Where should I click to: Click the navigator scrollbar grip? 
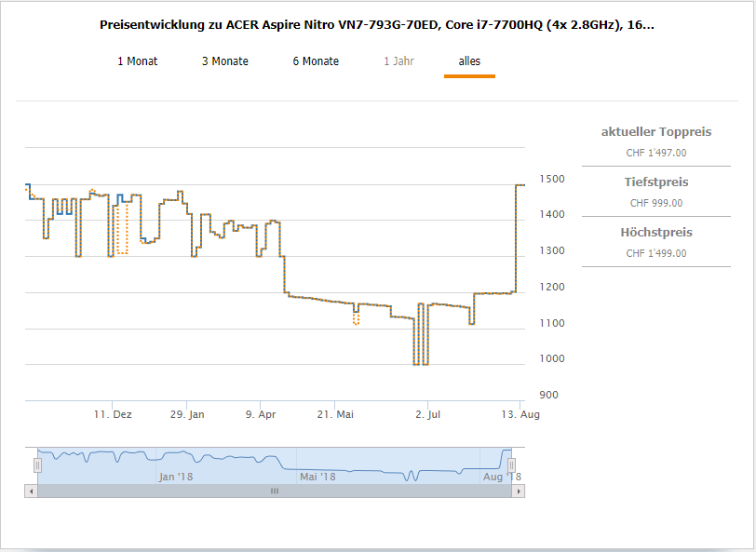pos(275,491)
